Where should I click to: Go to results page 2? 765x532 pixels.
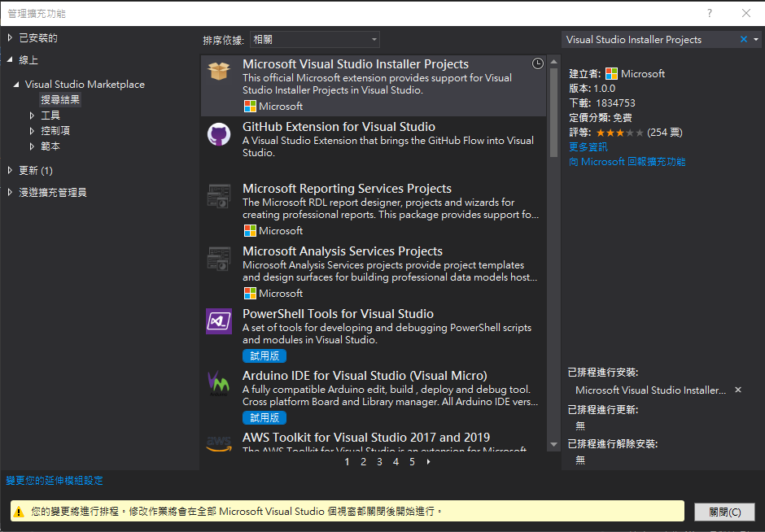click(x=364, y=461)
